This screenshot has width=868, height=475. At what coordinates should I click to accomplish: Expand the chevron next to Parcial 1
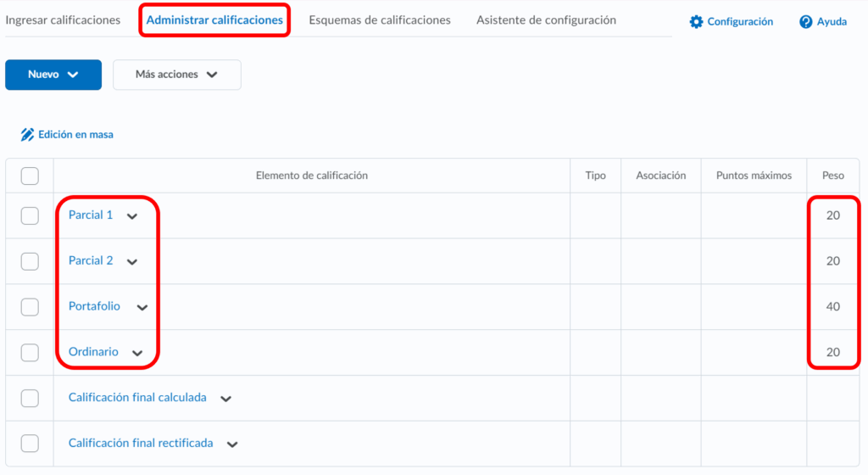[131, 216]
